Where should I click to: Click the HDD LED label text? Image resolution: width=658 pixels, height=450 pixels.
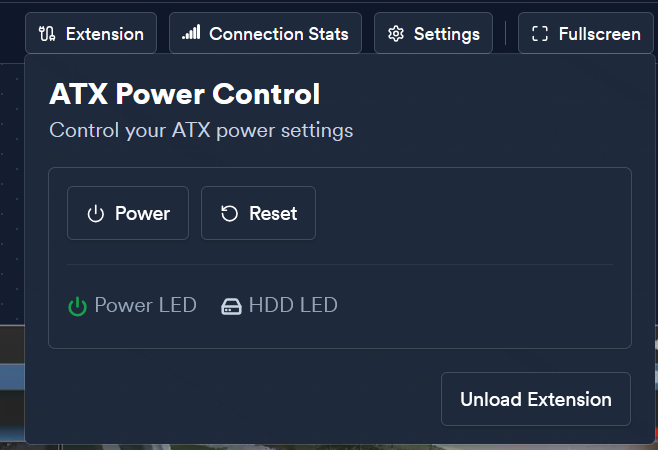(x=293, y=305)
